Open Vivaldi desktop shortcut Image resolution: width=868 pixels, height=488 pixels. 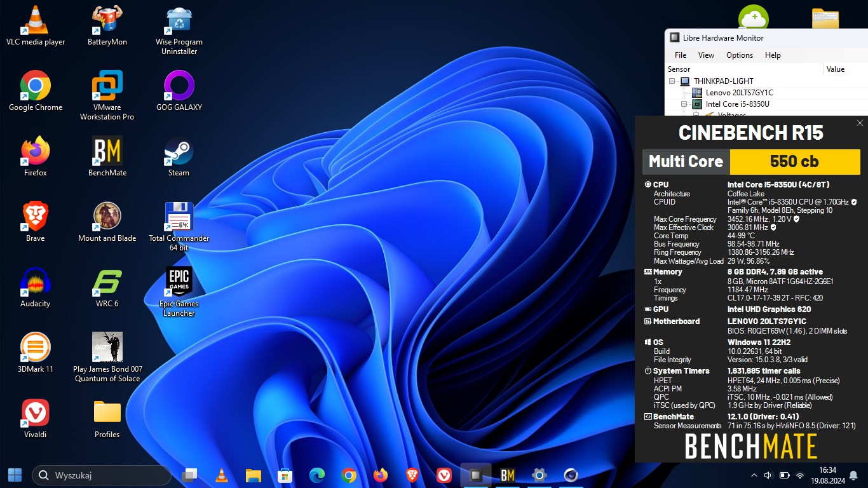click(36, 418)
